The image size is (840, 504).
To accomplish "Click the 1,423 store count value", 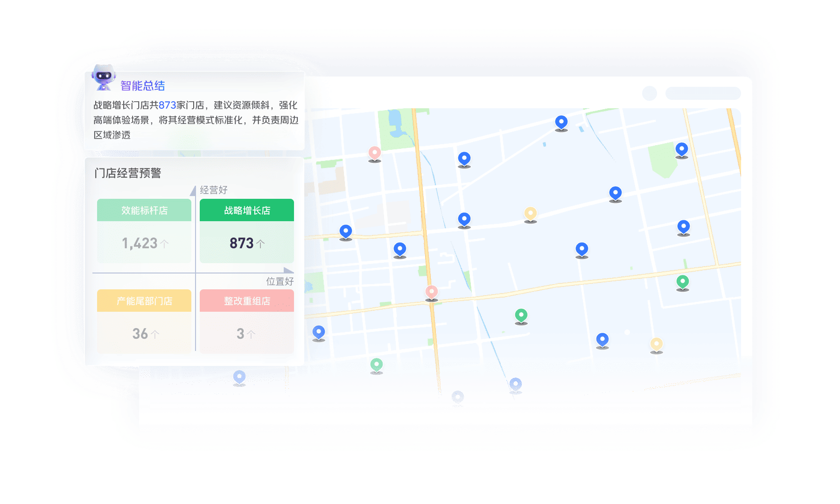I will 140,243.
